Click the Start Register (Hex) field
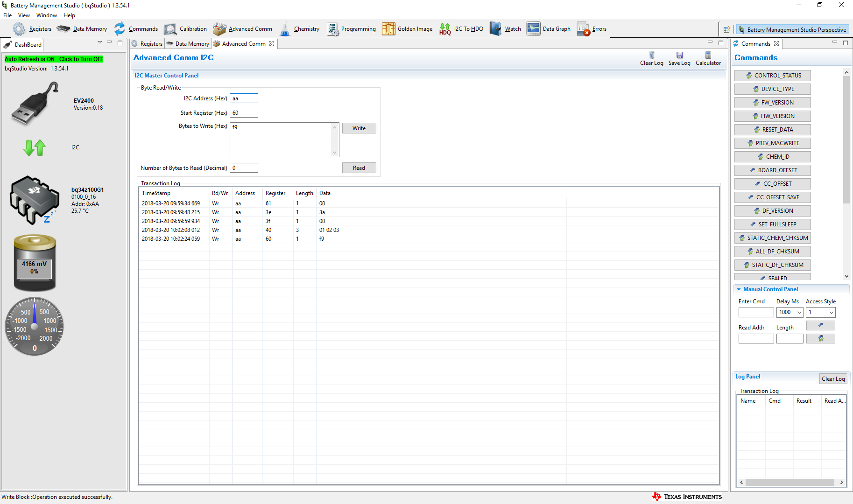853x504 pixels. pyautogui.click(x=244, y=113)
